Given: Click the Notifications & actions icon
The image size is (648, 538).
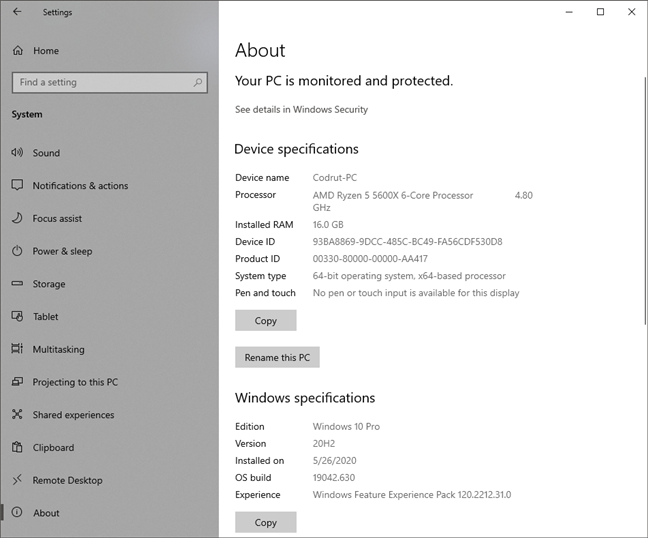Looking at the screenshot, I should 17,185.
